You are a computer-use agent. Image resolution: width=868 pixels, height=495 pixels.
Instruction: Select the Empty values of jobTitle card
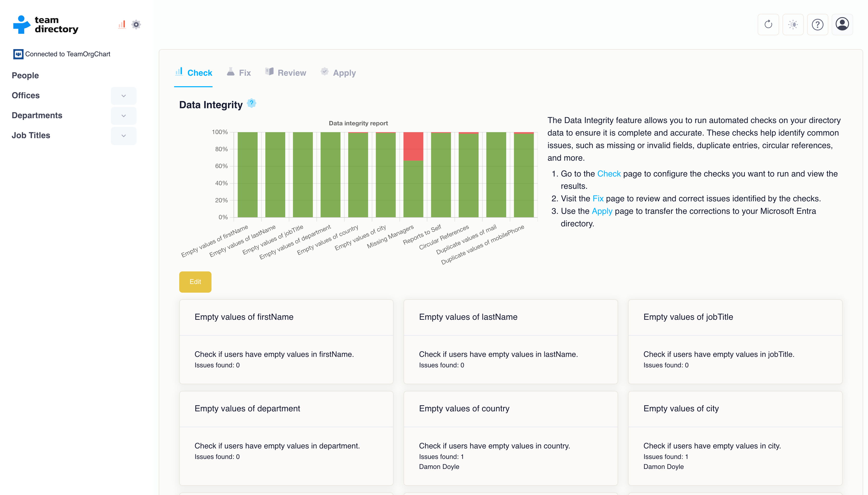coord(735,342)
